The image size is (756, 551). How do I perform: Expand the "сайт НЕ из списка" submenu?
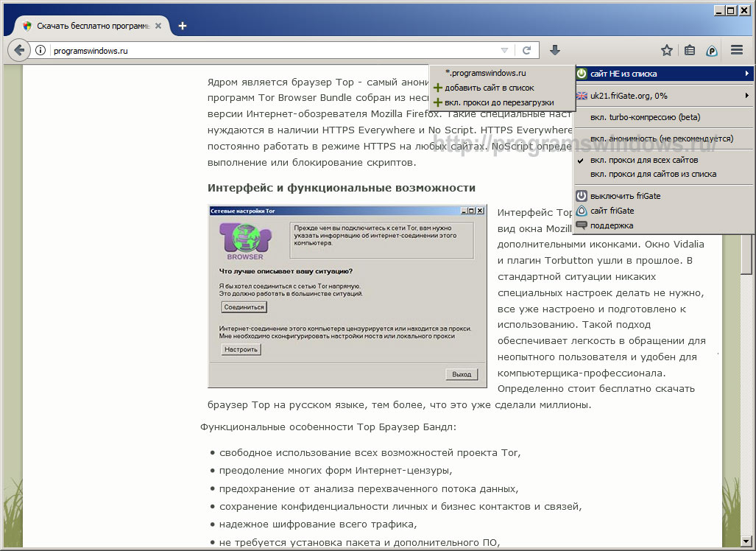tap(665, 74)
